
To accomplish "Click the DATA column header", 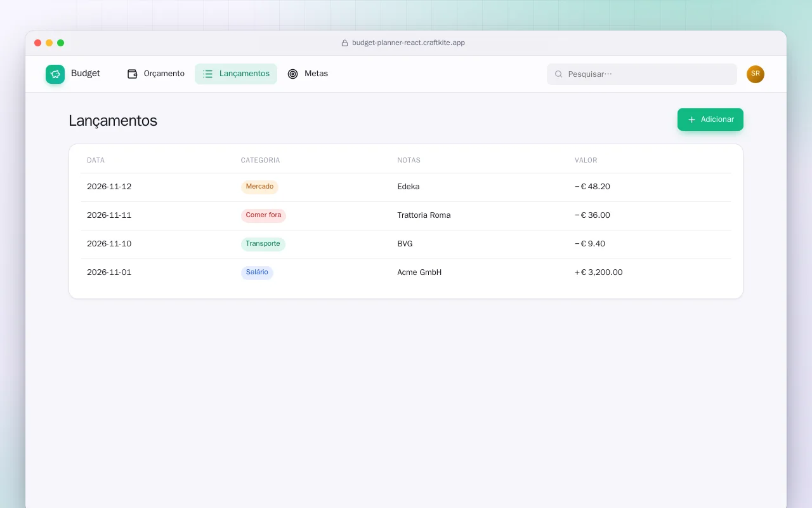I will point(96,161).
